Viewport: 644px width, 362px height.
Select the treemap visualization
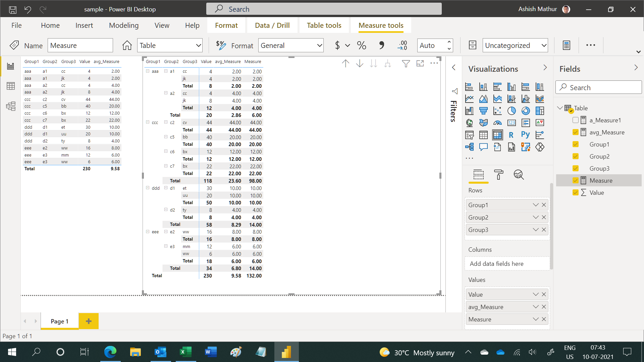(540, 111)
